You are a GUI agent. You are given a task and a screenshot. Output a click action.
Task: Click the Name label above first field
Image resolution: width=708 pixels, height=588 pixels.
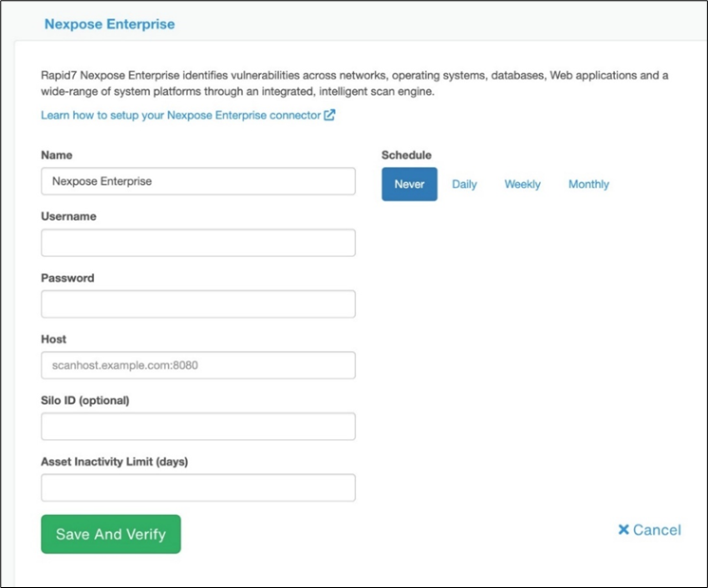57,156
